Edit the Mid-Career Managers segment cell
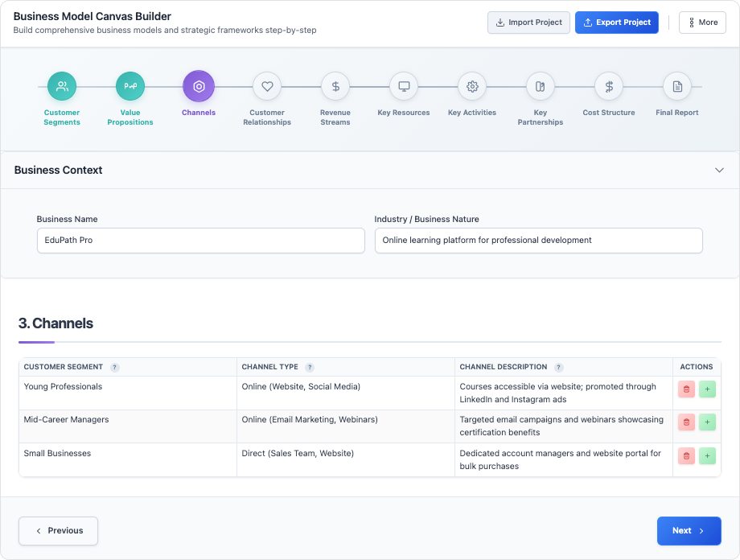 pos(128,426)
